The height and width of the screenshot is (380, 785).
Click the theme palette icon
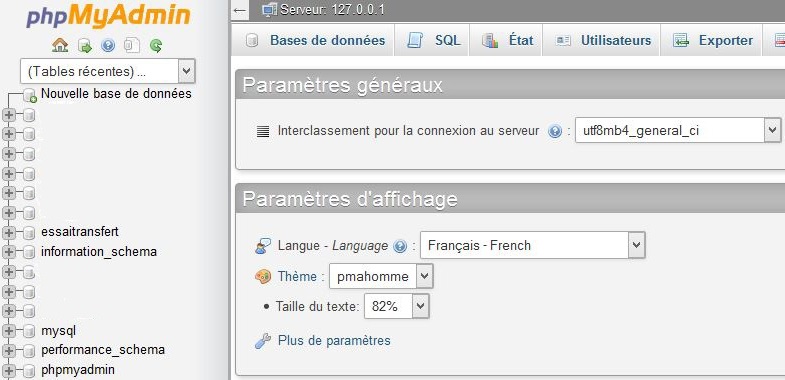(263, 276)
